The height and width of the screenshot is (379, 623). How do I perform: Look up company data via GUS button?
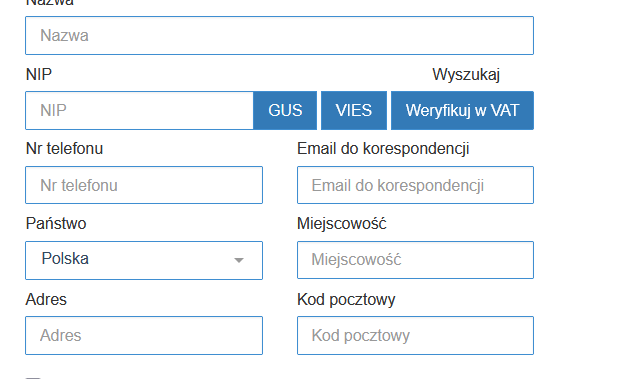click(x=285, y=110)
